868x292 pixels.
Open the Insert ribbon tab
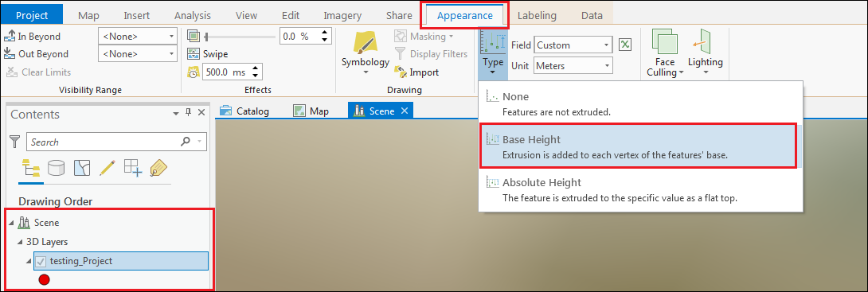coord(137,15)
